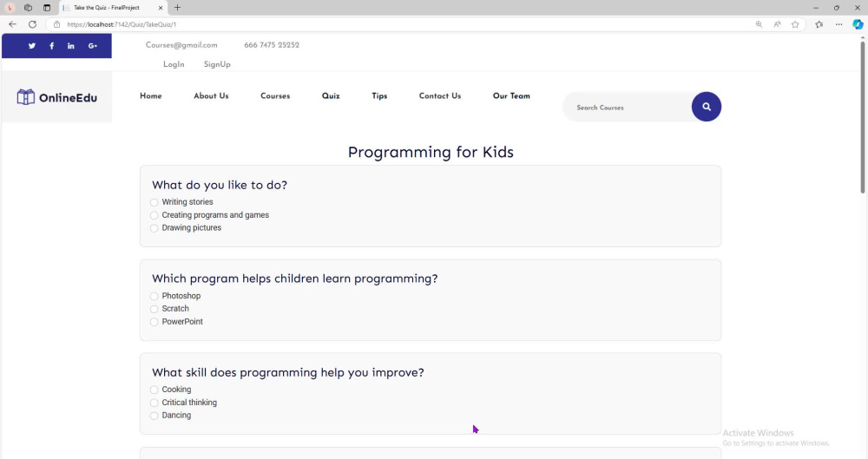Screen dimensions: 868x459
Task: Click the blue search magnifier button
Action: click(x=707, y=107)
